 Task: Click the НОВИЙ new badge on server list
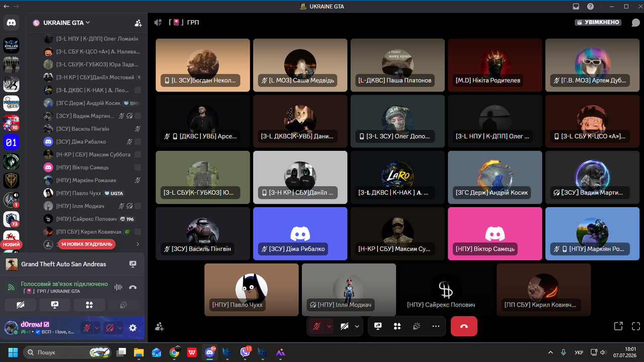(11, 245)
